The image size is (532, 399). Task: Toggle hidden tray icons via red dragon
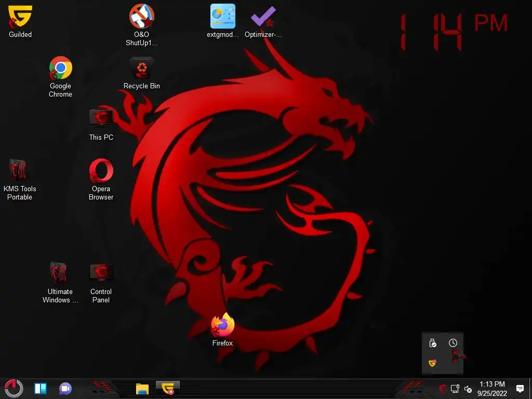point(442,389)
